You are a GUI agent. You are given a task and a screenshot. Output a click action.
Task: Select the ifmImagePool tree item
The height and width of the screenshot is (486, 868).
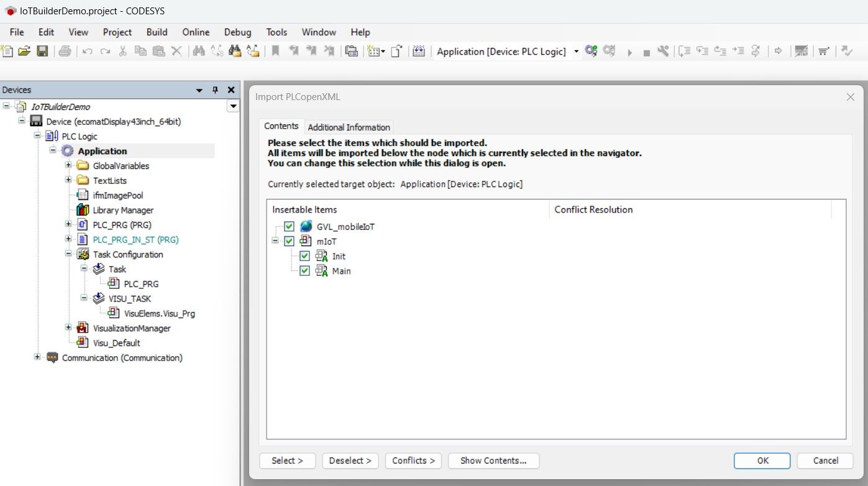pyautogui.click(x=118, y=195)
